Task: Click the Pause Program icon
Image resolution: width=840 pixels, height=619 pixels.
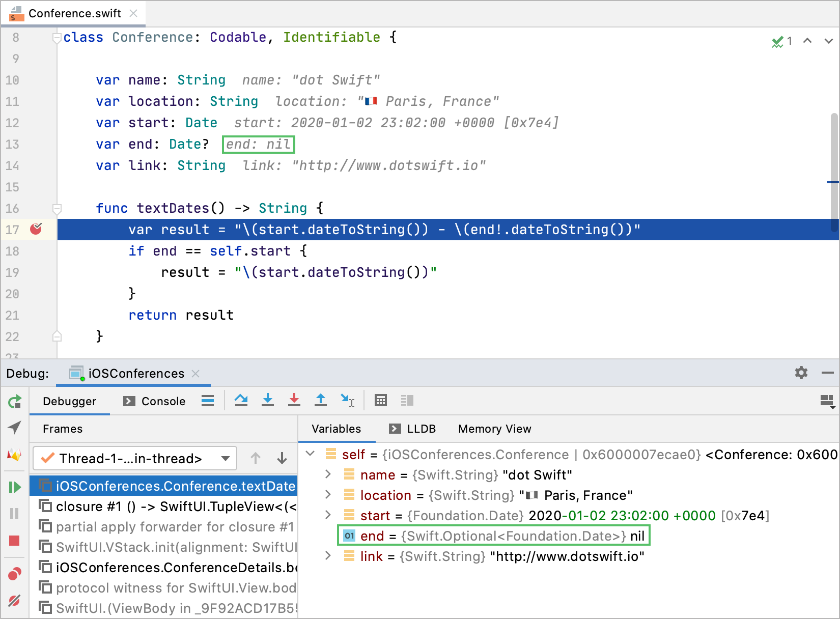Action: tap(15, 514)
